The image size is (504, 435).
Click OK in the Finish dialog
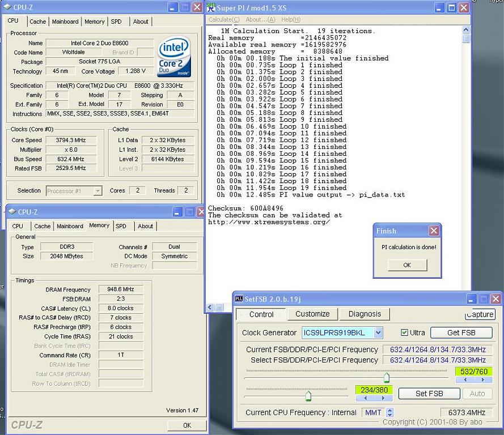point(407,265)
